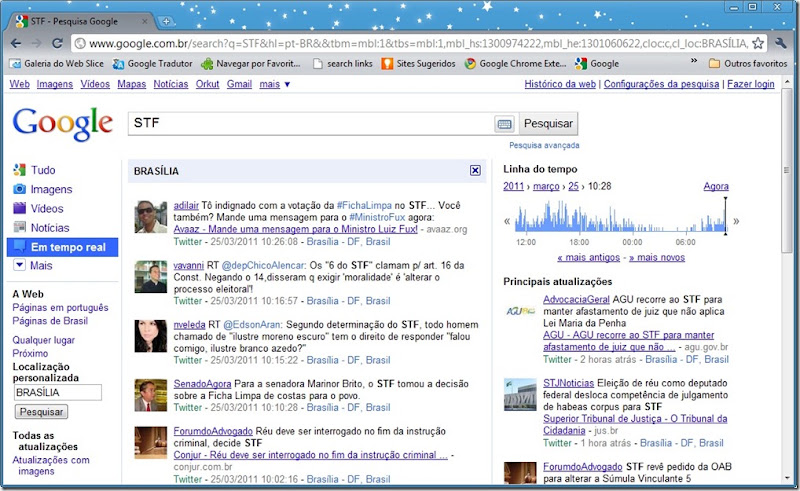This screenshot has height=491, width=800.
Task: Select the Em tempo real filter
Action: click(62, 247)
